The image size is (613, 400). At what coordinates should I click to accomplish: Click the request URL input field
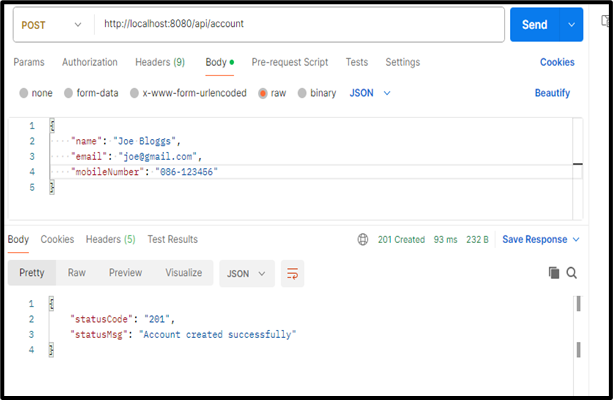pos(300,24)
